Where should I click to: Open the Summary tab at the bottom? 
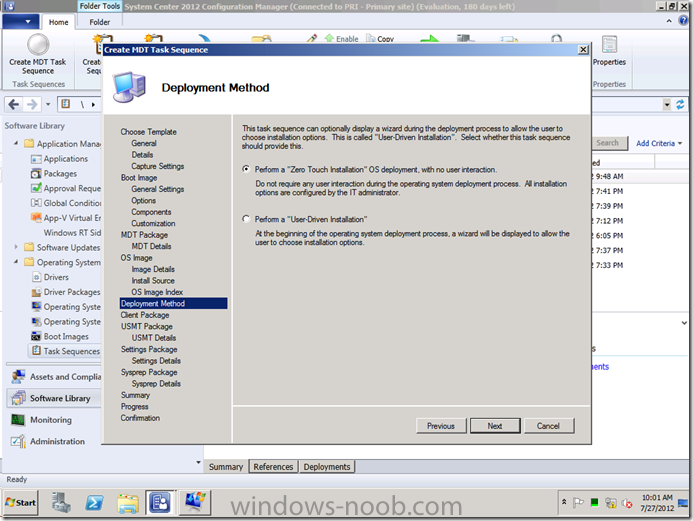click(x=226, y=467)
